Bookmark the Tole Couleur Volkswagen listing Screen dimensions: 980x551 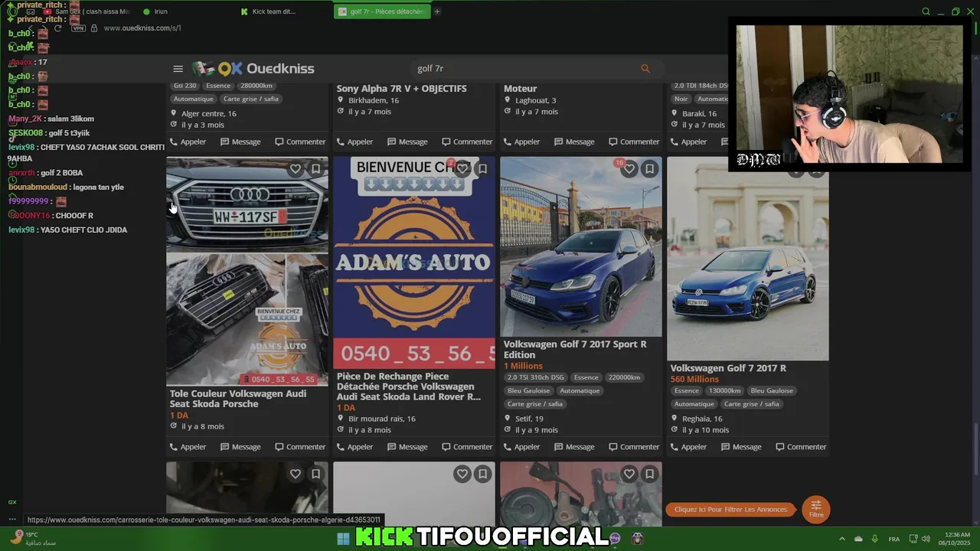tap(315, 169)
